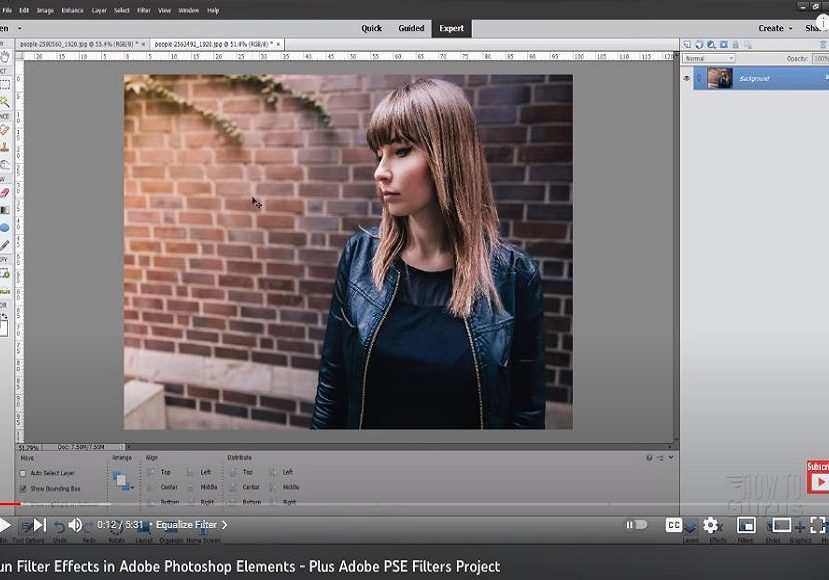Screen dimensions: 829x580
Task: Expand the Create dropdown menu
Action: click(x=775, y=28)
